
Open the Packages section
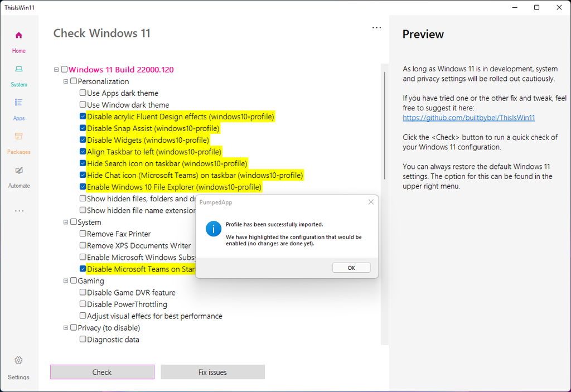[x=19, y=140]
